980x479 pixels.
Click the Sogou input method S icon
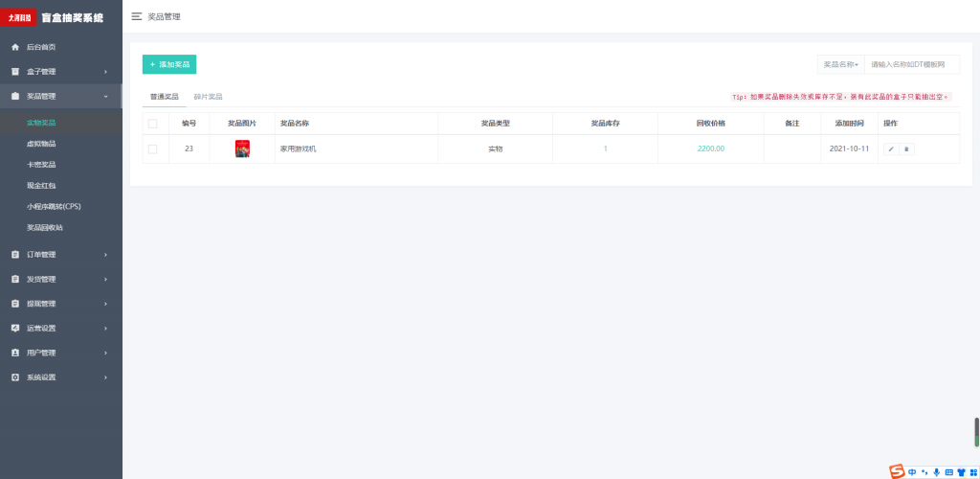897,471
